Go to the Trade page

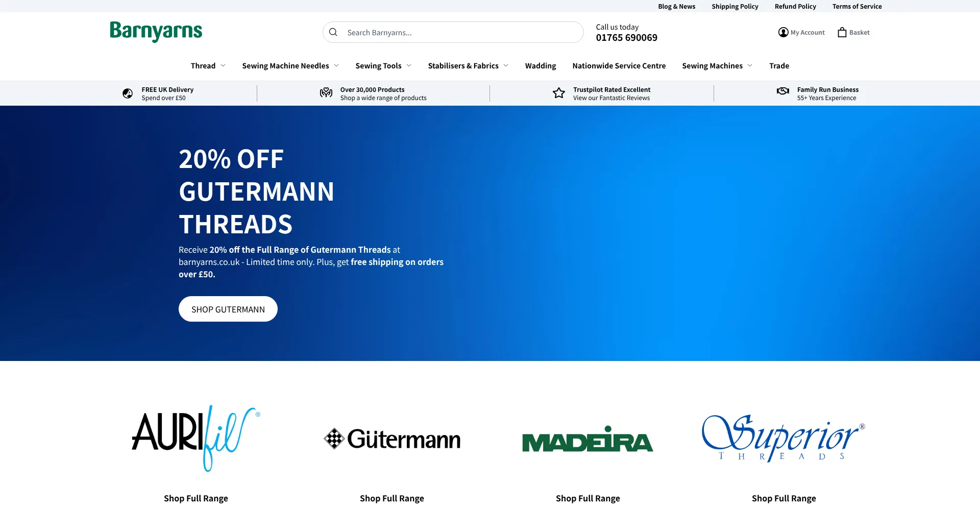click(x=779, y=66)
